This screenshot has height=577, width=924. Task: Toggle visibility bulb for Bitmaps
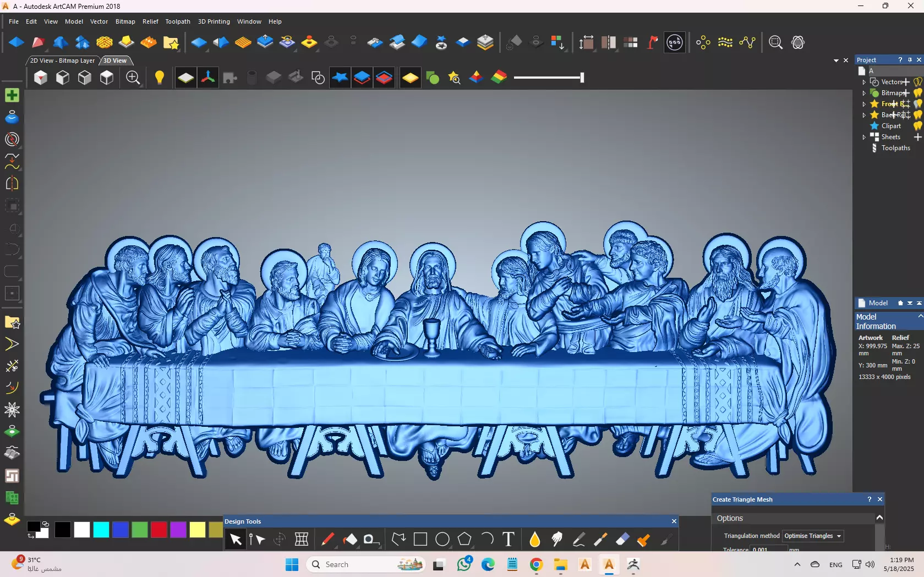(x=917, y=93)
